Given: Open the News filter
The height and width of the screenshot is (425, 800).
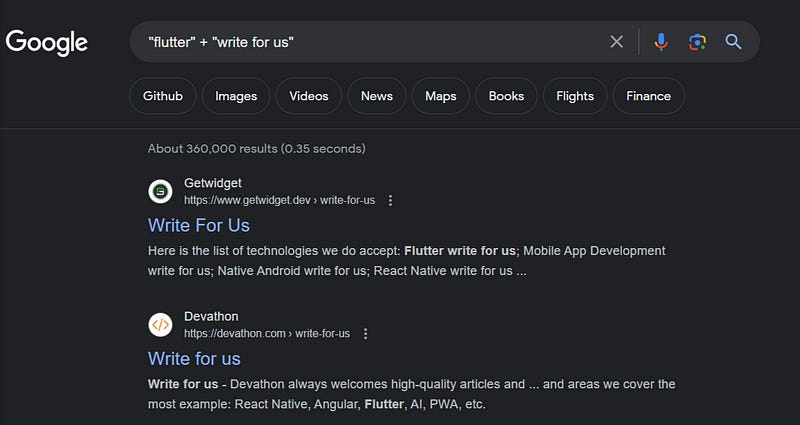Looking at the screenshot, I should [377, 96].
